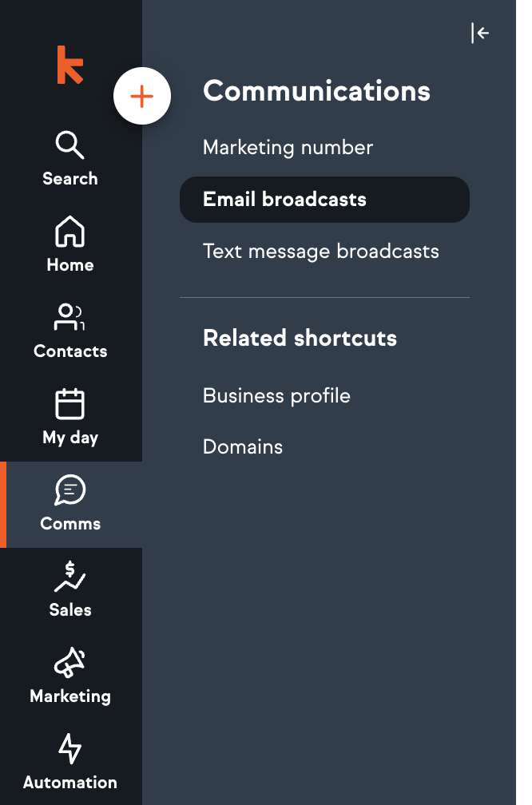
Task: Go to Text message broadcasts
Action: pyautogui.click(x=321, y=252)
